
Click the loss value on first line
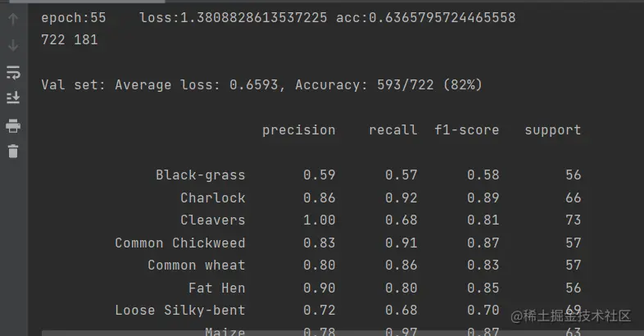point(234,18)
